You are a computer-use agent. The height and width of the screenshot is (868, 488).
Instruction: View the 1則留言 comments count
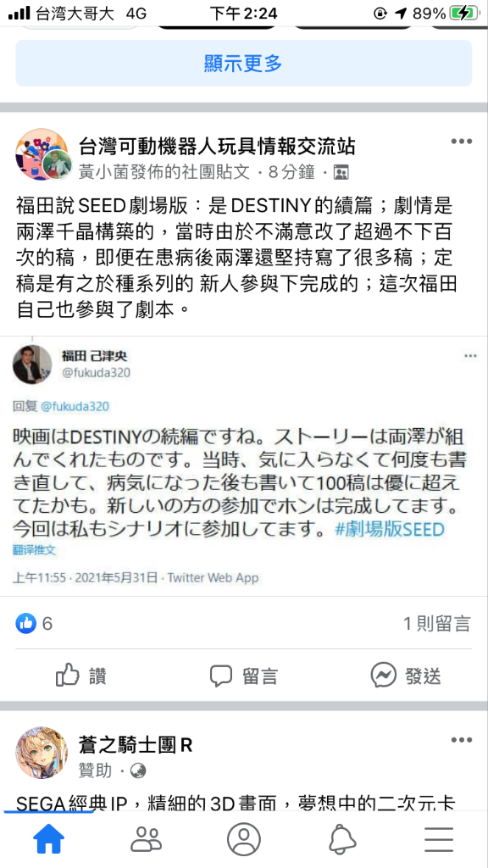click(436, 624)
